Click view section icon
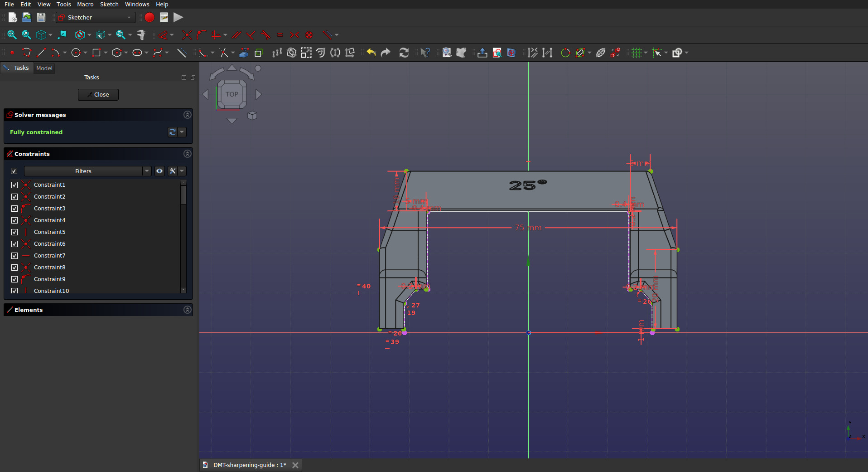This screenshot has height=472, width=868. [511, 53]
